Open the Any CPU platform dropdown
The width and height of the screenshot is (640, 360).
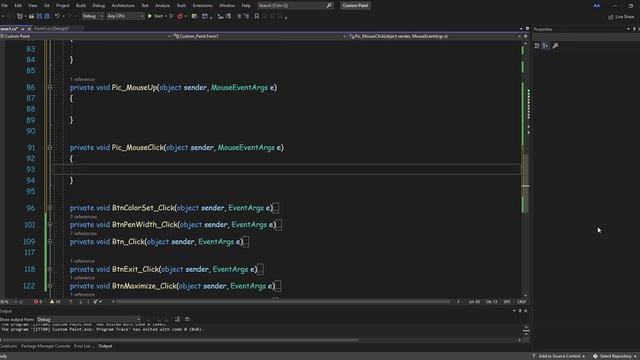(x=125, y=16)
